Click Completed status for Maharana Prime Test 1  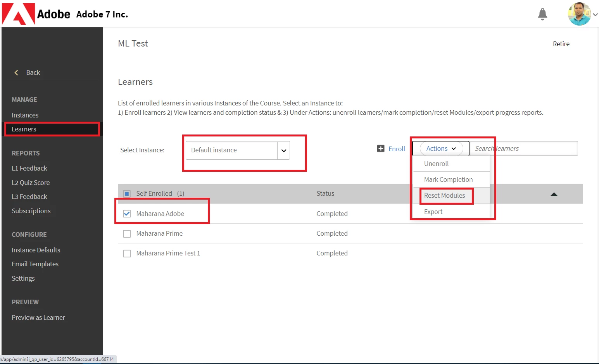pos(332,253)
